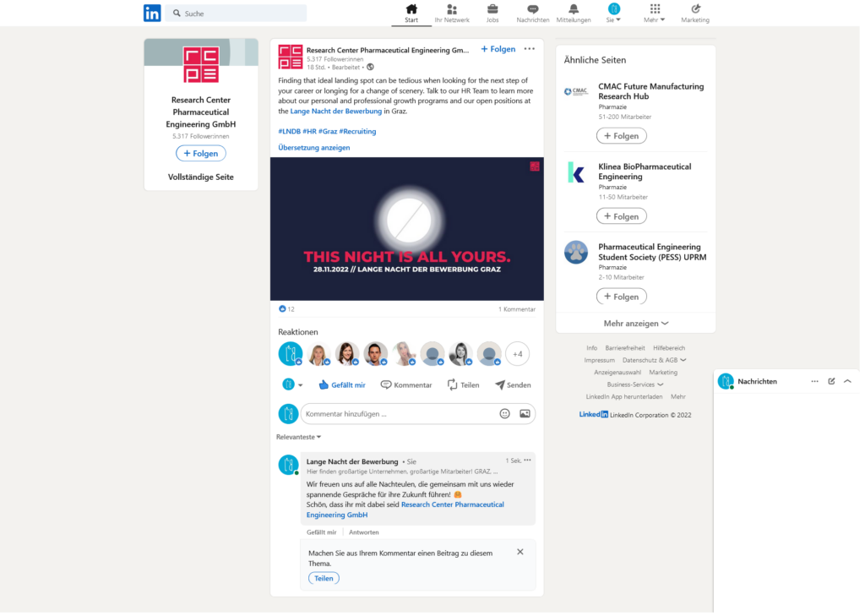Follow CMAC Future Manufacturing Research Hub
Image resolution: width=865 pixels, height=616 pixels.
622,136
